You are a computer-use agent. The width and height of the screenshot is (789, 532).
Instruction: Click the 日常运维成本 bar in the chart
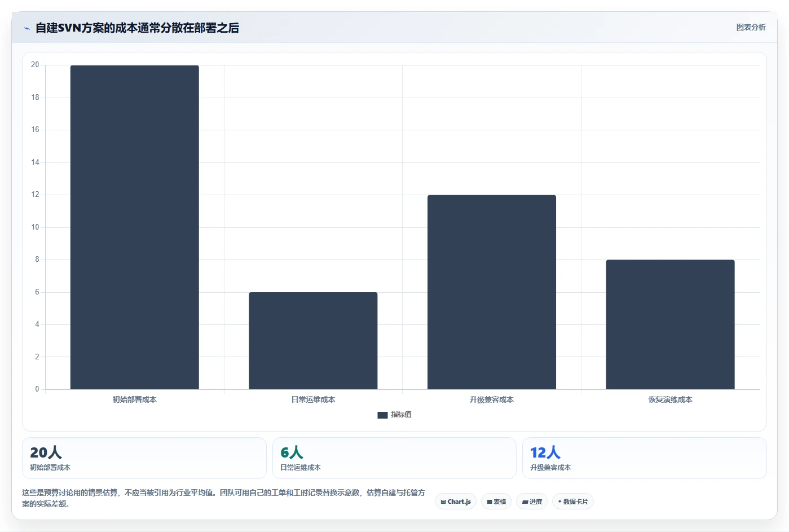coord(313,341)
